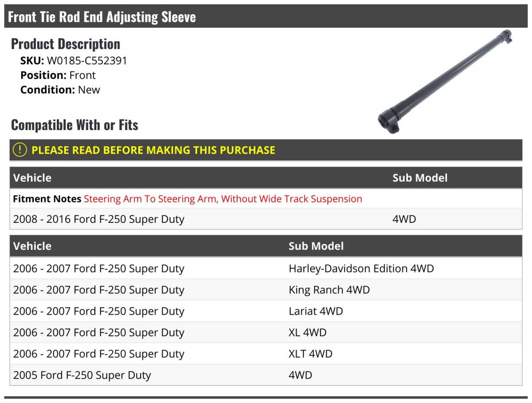The height and width of the screenshot is (403, 532).
Task: Click the tie rod sleeve product image
Action: [445, 81]
